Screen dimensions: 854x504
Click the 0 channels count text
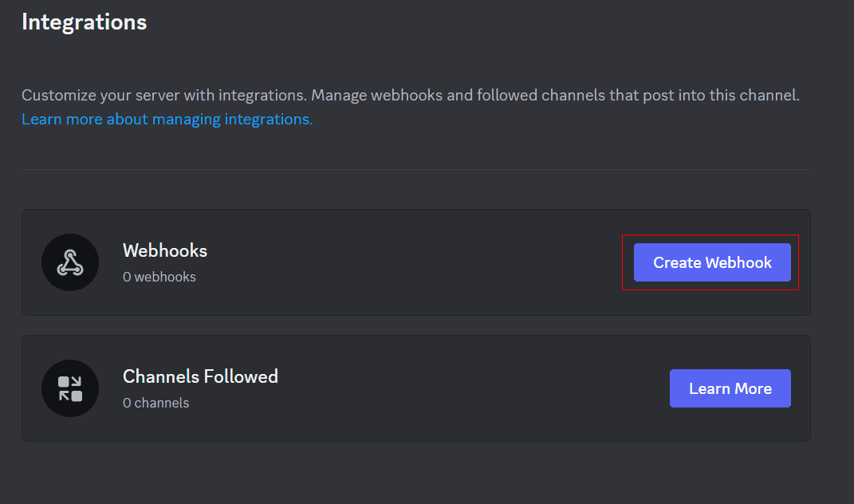pyautogui.click(x=155, y=403)
